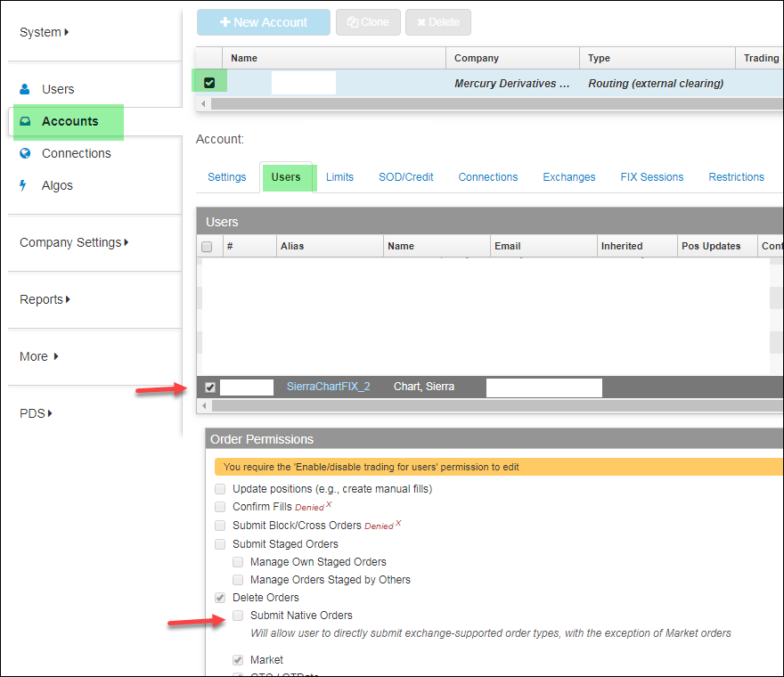The height and width of the screenshot is (677, 784).
Task: Open the Users sidebar item
Action: click(x=58, y=89)
